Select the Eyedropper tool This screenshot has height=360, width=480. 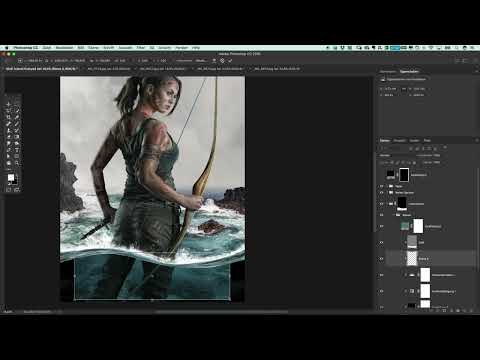[x=17, y=117]
